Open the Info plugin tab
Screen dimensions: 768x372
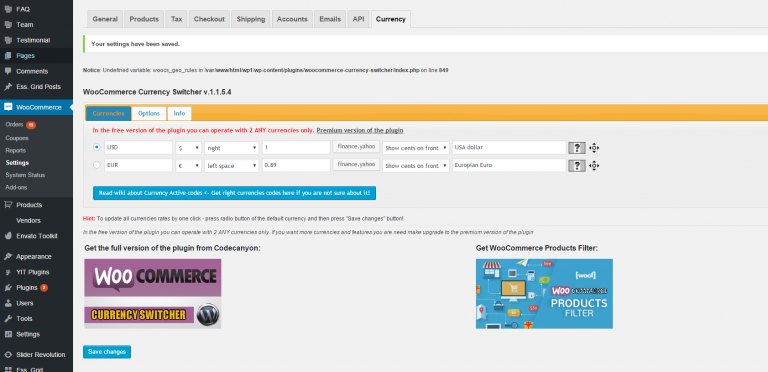tap(179, 113)
